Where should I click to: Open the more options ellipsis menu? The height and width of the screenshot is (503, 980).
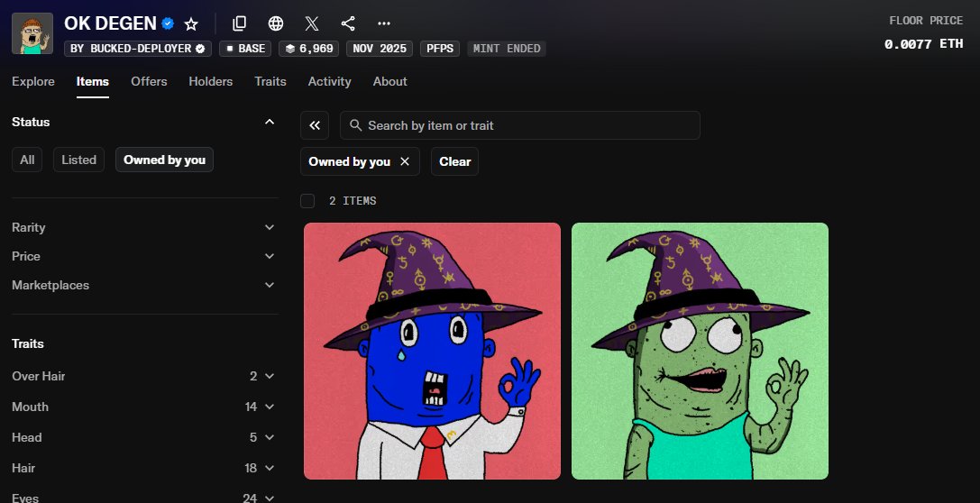pyautogui.click(x=384, y=23)
